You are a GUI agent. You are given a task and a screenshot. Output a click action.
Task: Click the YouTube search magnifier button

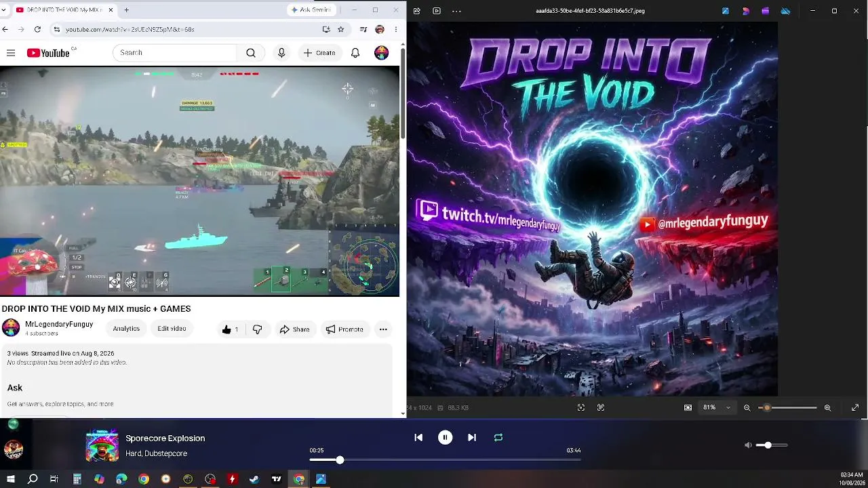pyautogui.click(x=251, y=53)
